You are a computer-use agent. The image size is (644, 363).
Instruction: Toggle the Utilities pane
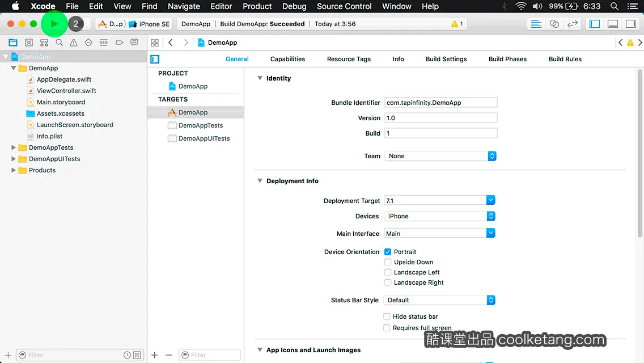[x=631, y=24]
